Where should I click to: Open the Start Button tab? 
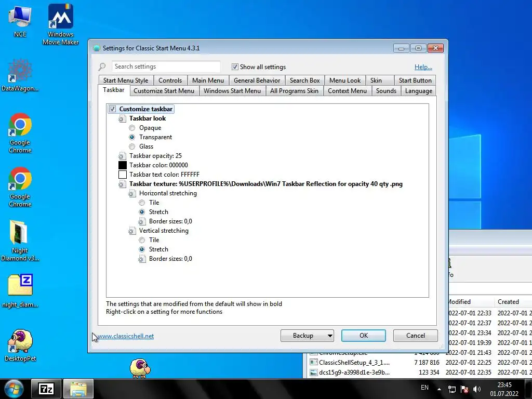(415, 81)
